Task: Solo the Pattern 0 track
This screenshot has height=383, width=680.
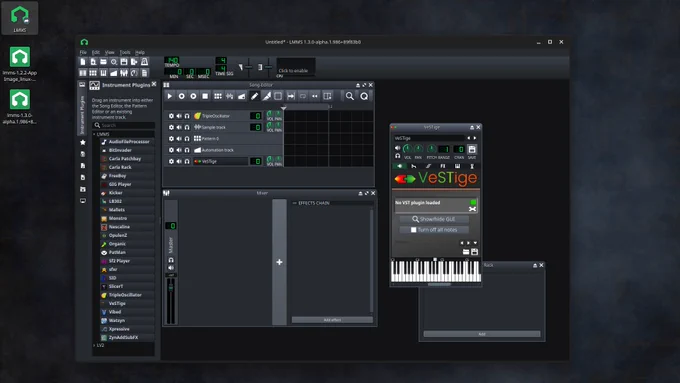Action: [x=187, y=138]
